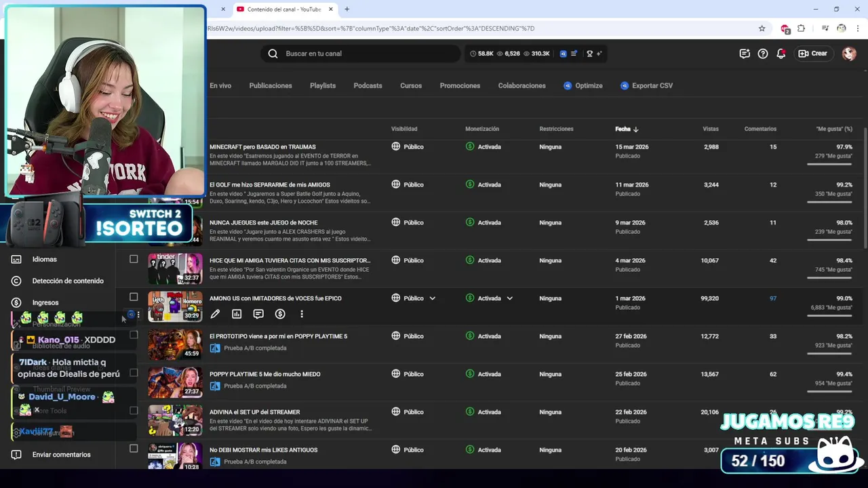Select checkbox for El PROTOTIPO video
This screenshot has width=868, height=488.
[x=134, y=335]
